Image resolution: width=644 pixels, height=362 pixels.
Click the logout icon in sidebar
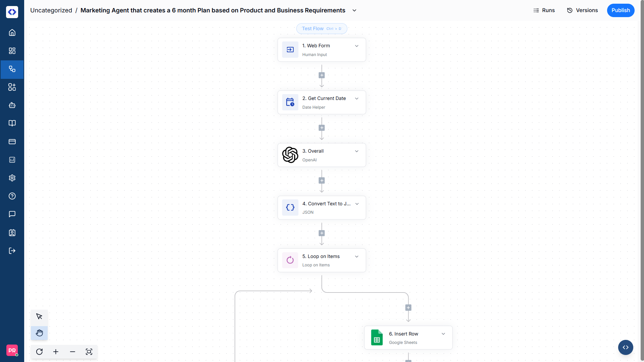12,251
